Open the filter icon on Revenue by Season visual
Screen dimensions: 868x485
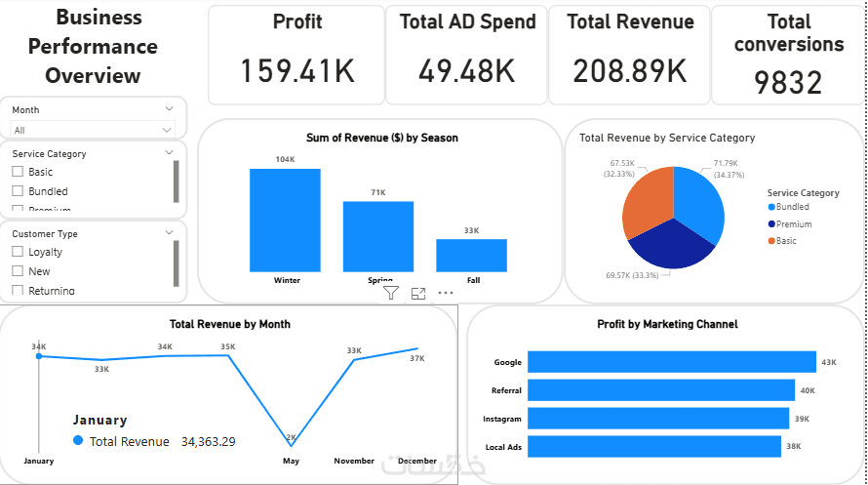click(391, 293)
